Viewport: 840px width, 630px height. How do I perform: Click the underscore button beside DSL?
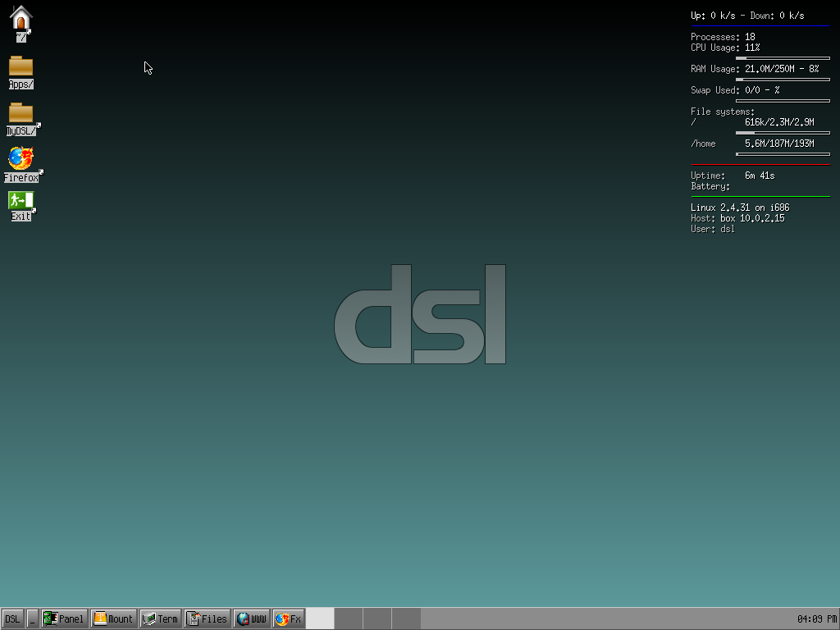32,619
